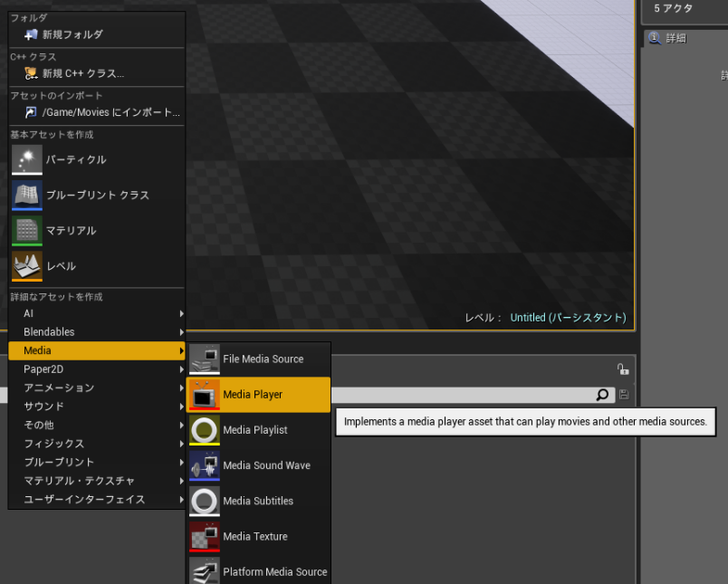The image size is (728, 584).
Task: Click the Platform Media Source icon
Action: pyautogui.click(x=205, y=570)
